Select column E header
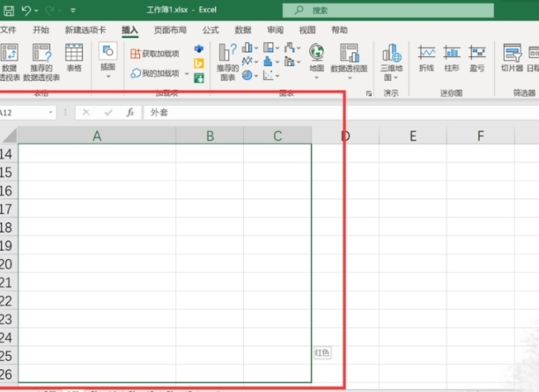The image size is (539, 392). point(413,136)
